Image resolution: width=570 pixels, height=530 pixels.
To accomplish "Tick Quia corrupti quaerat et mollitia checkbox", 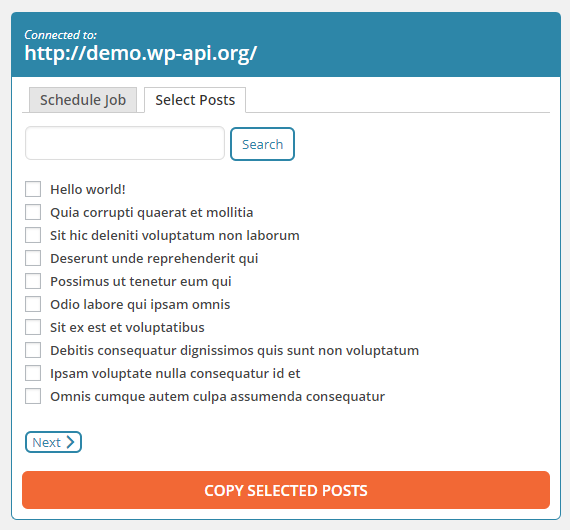I will (x=33, y=212).
